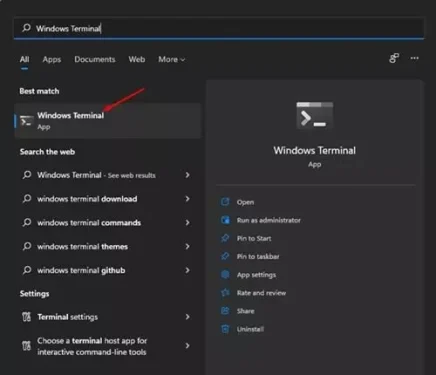
Task: Click Windows Terminal - See web results
Action: pyautogui.click(x=96, y=175)
